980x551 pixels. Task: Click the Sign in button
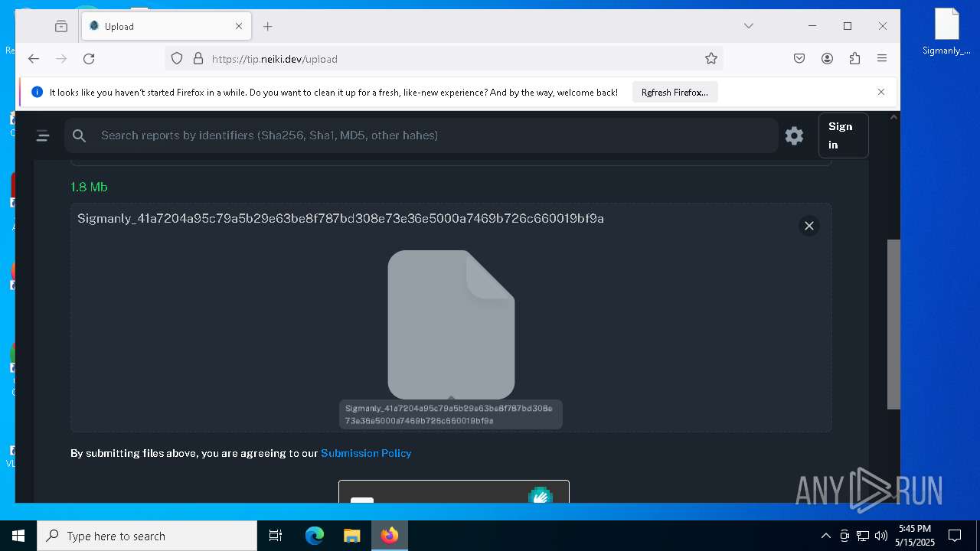point(843,135)
